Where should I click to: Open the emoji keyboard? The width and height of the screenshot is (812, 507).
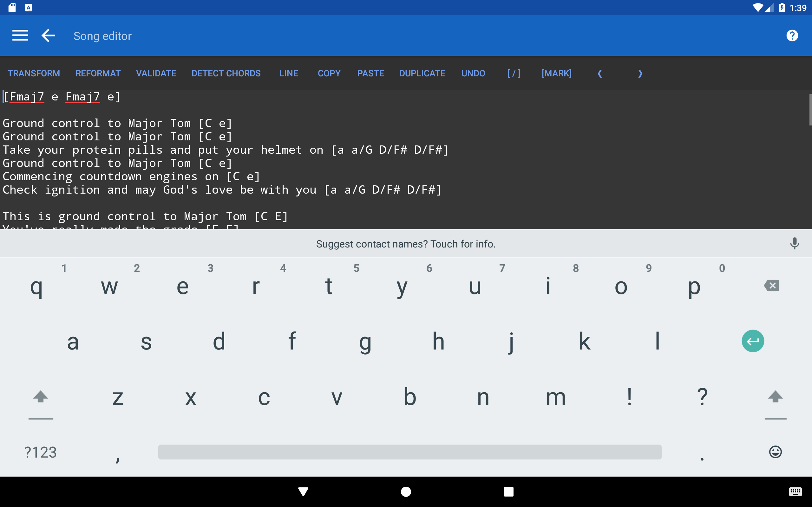775,452
